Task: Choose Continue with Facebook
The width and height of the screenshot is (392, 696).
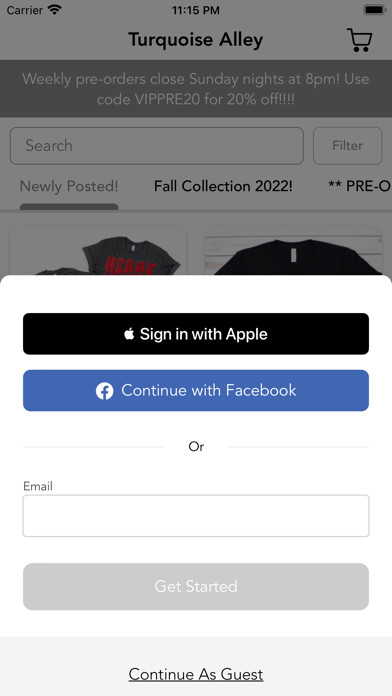Action: (196, 391)
